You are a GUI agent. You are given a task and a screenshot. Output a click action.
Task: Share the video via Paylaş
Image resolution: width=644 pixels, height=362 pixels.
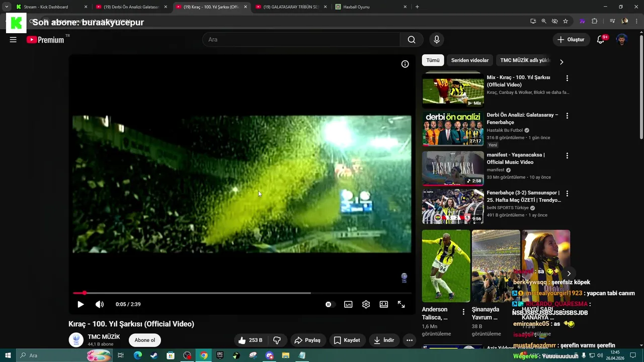click(307, 340)
